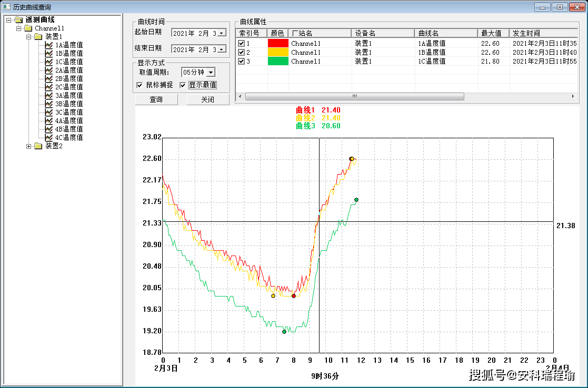Uncheck the 鼠标捕捉 checkbox

139,85
